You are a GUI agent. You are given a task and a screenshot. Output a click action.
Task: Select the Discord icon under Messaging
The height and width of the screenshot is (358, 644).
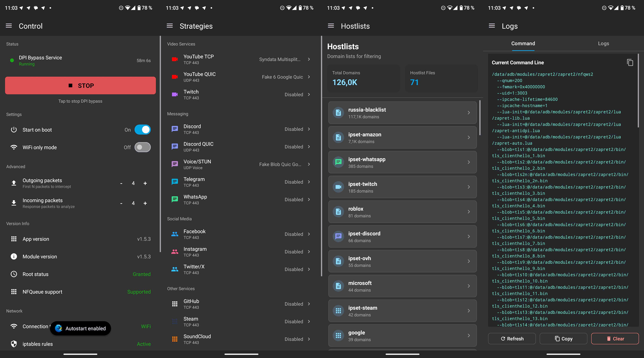(175, 129)
